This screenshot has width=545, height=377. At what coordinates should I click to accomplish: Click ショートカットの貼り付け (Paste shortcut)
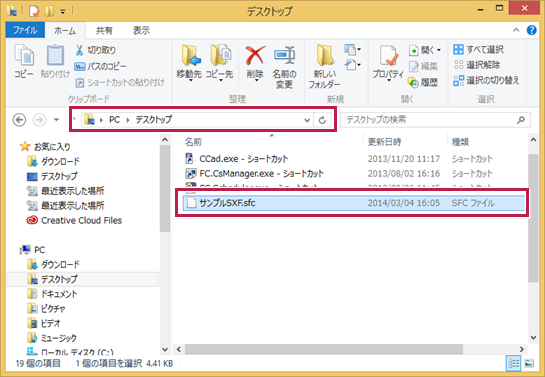(x=120, y=82)
